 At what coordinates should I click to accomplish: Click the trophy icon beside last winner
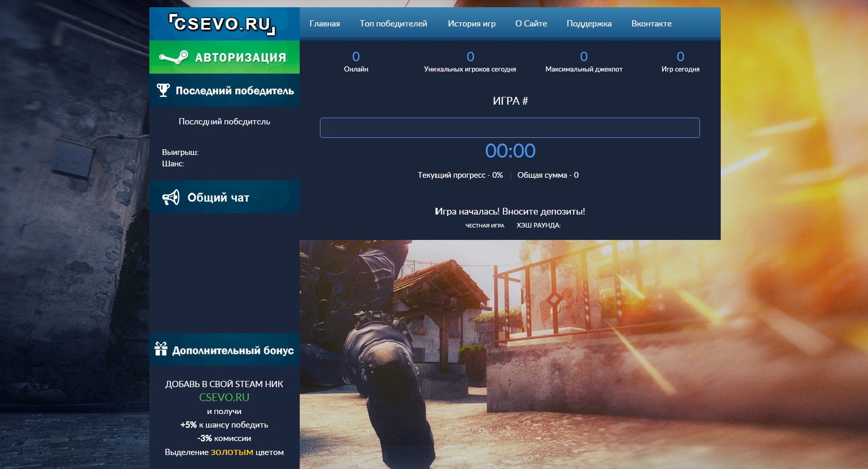[163, 90]
